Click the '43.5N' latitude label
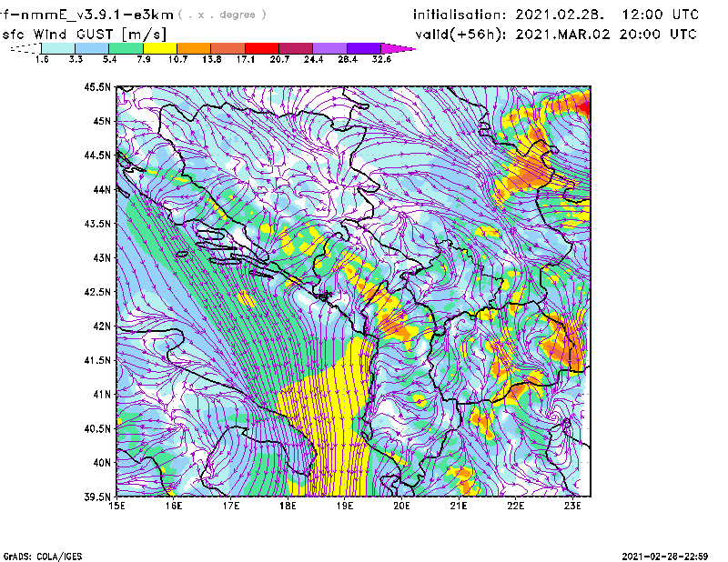The width and height of the screenshot is (728, 562). point(97,224)
